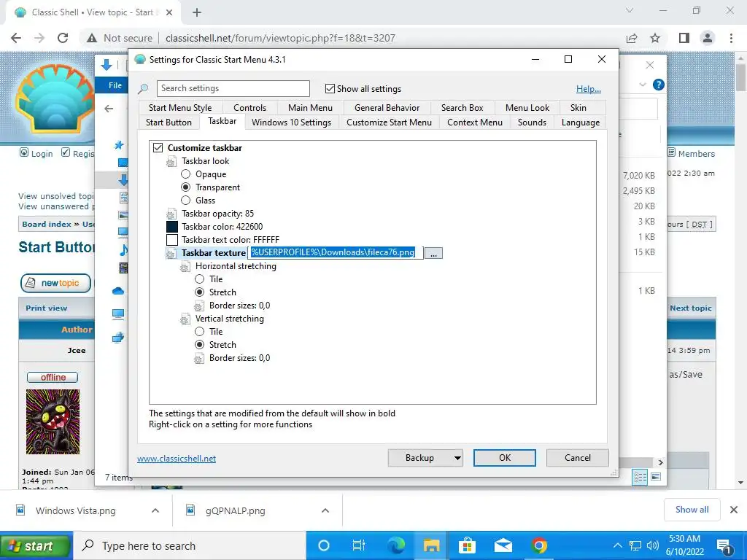747x560 pixels.
Task: Click the Chrome back arrow
Action: coord(16,38)
